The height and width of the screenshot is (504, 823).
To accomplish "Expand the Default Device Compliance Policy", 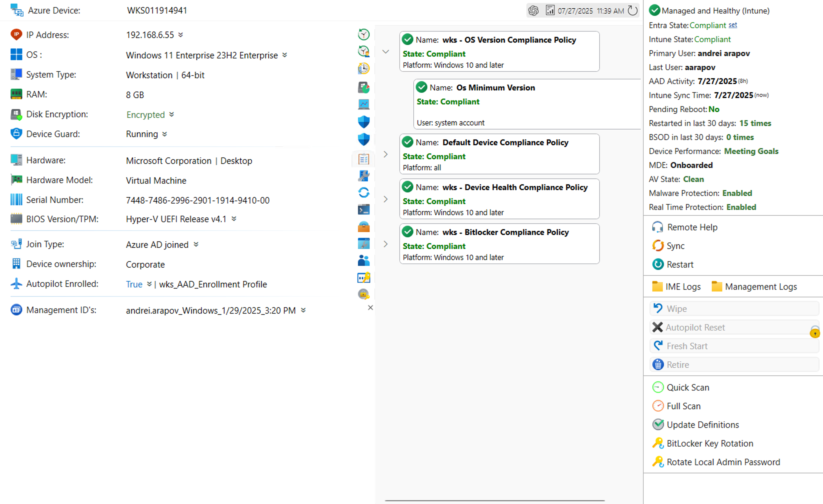I will [x=385, y=154].
